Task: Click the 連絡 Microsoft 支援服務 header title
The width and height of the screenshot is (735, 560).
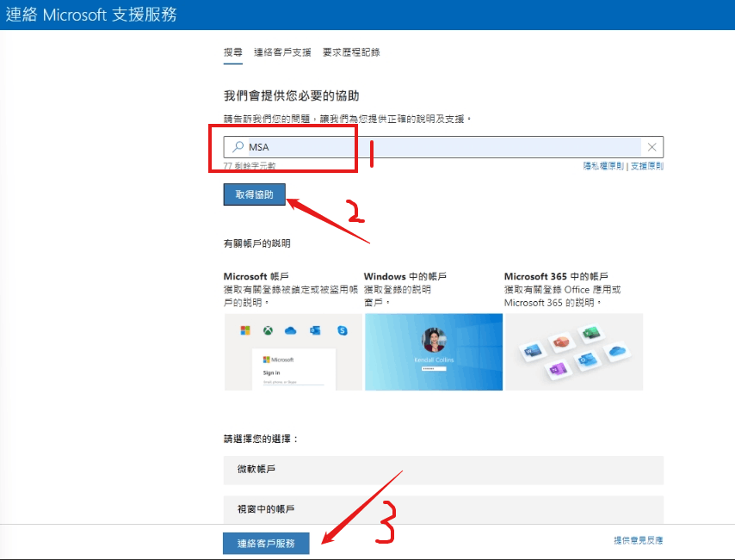Action: (x=91, y=15)
